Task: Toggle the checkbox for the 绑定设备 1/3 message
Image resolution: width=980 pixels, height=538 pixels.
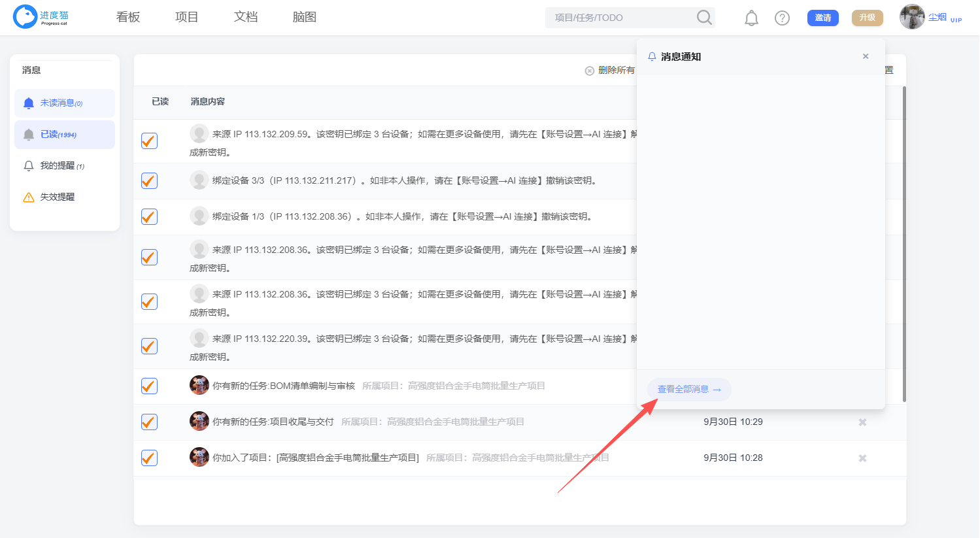Action: pyautogui.click(x=150, y=217)
